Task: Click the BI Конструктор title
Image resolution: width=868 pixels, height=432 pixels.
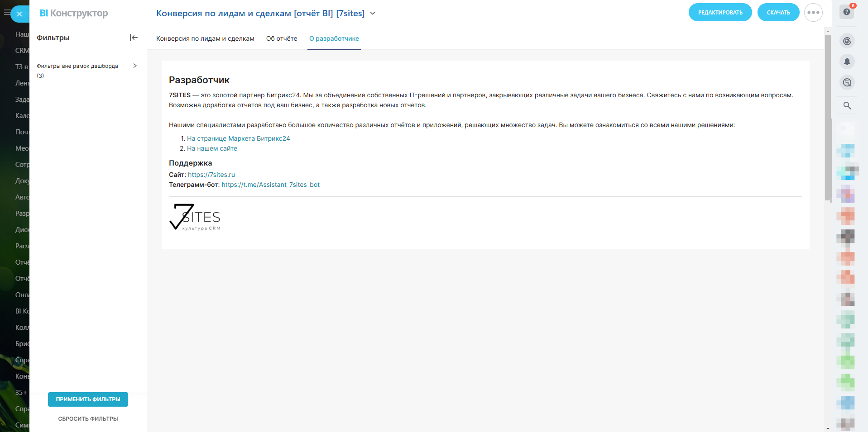Action: (74, 13)
